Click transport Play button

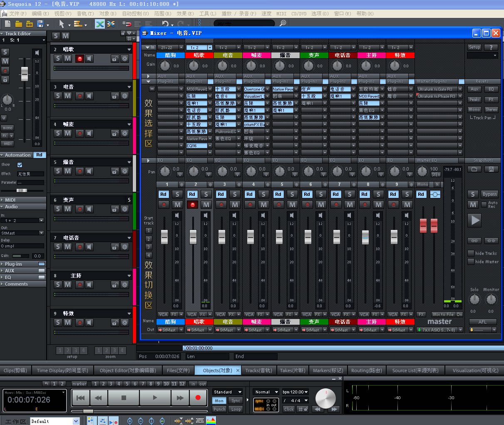[155, 398]
